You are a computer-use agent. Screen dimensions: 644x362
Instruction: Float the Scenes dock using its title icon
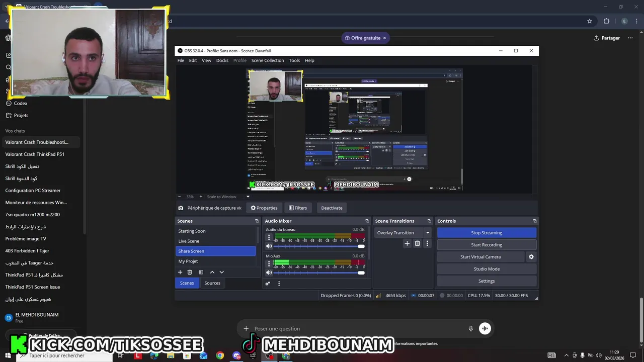tap(257, 221)
